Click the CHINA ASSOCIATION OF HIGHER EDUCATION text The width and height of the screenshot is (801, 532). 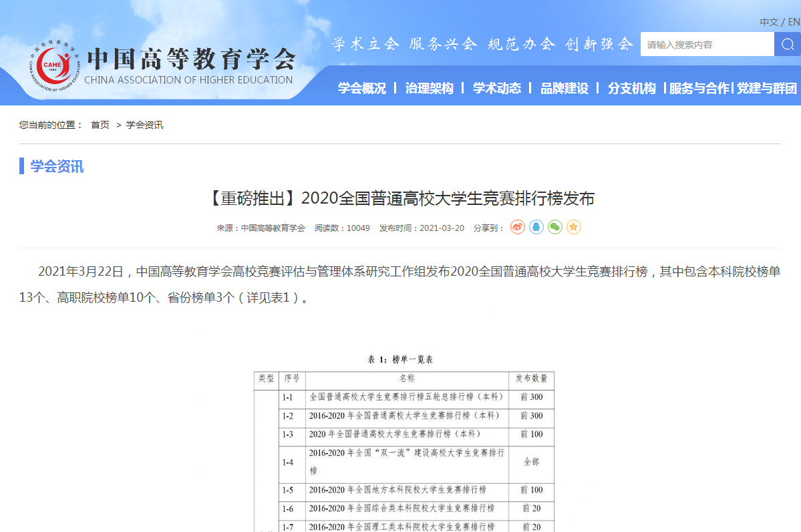pos(188,80)
